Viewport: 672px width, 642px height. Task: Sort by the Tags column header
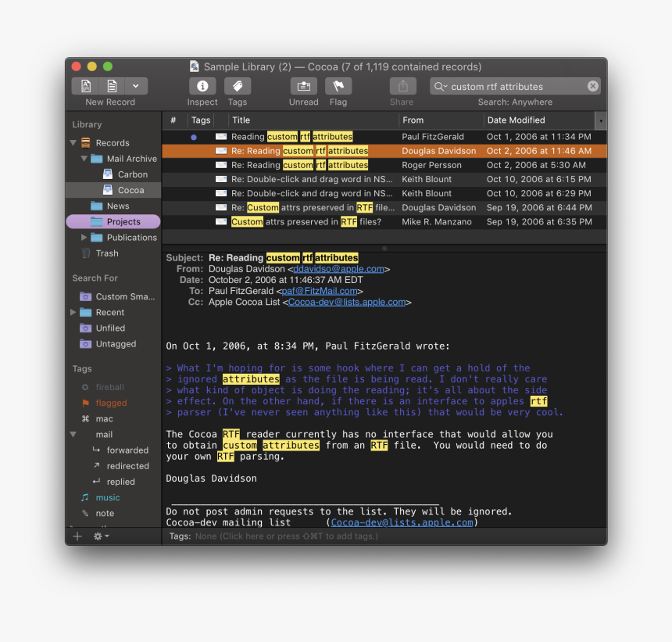click(201, 120)
